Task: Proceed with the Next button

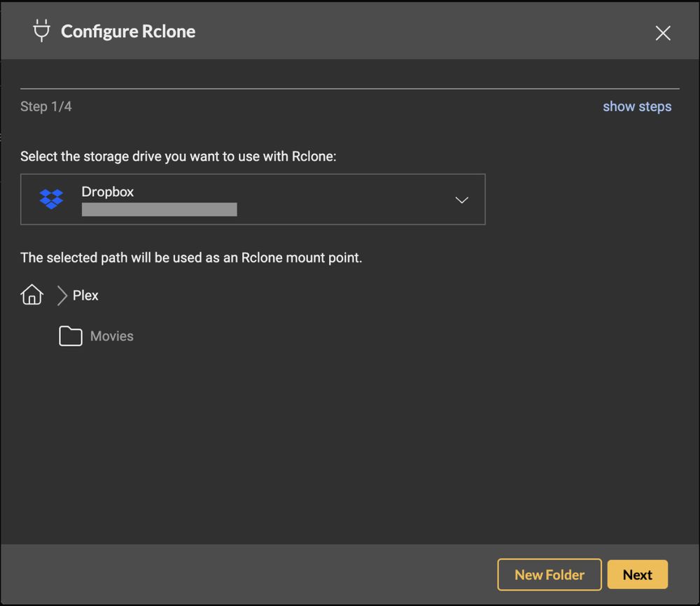Action: pyautogui.click(x=637, y=575)
